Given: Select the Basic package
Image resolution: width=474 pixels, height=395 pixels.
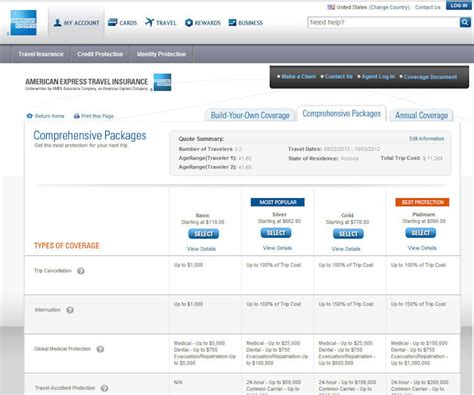Looking at the screenshot, I should coord(203,234).
